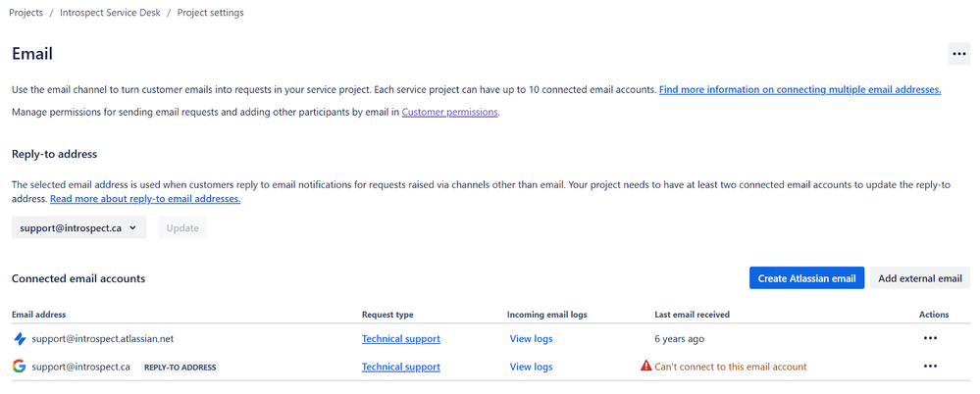Click the Atlassian icon beside support@introspect.atlassian.net

click(20, 339)
